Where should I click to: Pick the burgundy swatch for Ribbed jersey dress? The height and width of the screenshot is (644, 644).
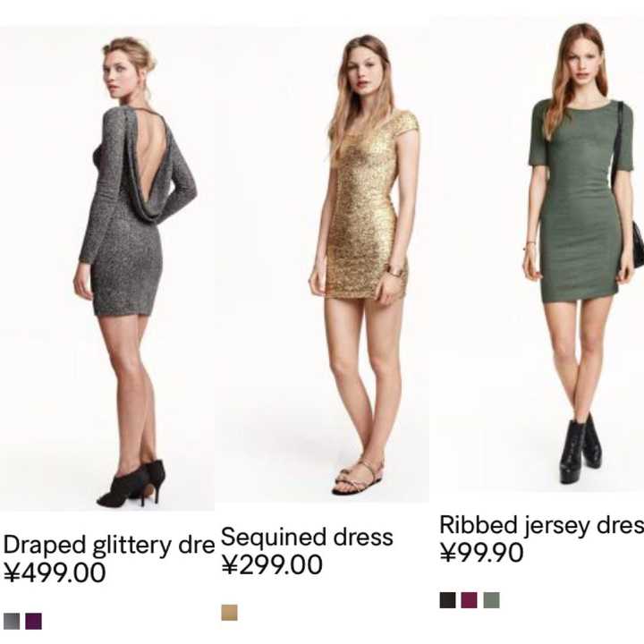coord(469,600)
